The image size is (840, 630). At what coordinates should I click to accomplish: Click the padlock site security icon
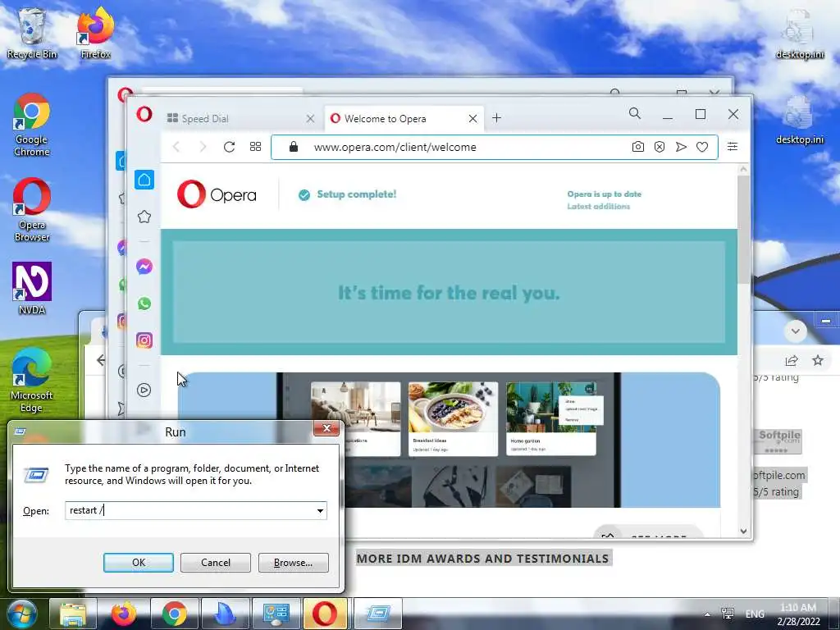click(x=293, y=147)
